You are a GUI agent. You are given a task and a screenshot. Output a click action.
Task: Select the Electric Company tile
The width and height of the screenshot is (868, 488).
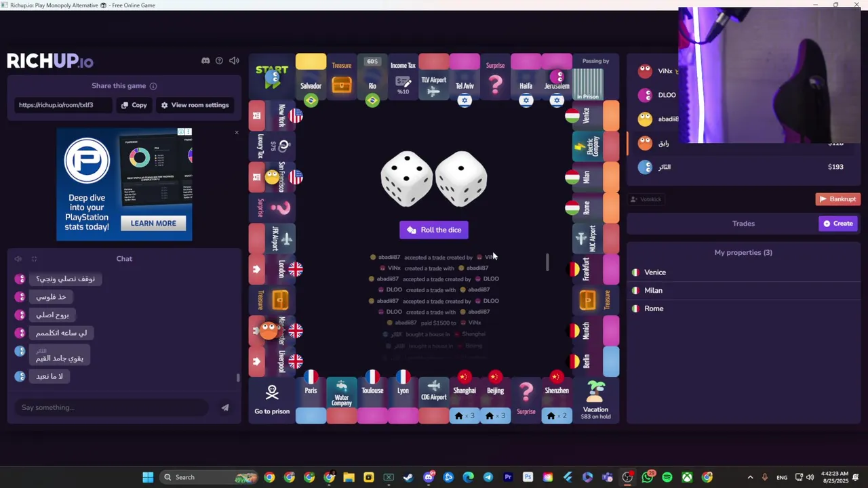(x=596, y=146)
